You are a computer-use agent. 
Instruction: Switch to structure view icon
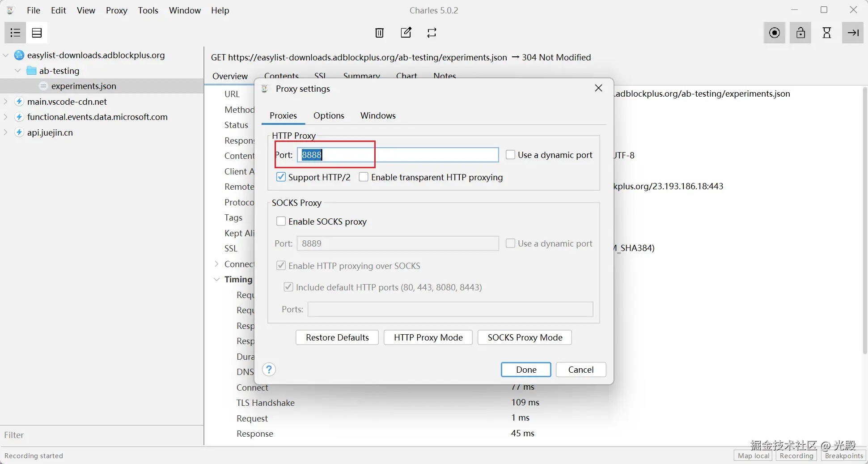15,33
